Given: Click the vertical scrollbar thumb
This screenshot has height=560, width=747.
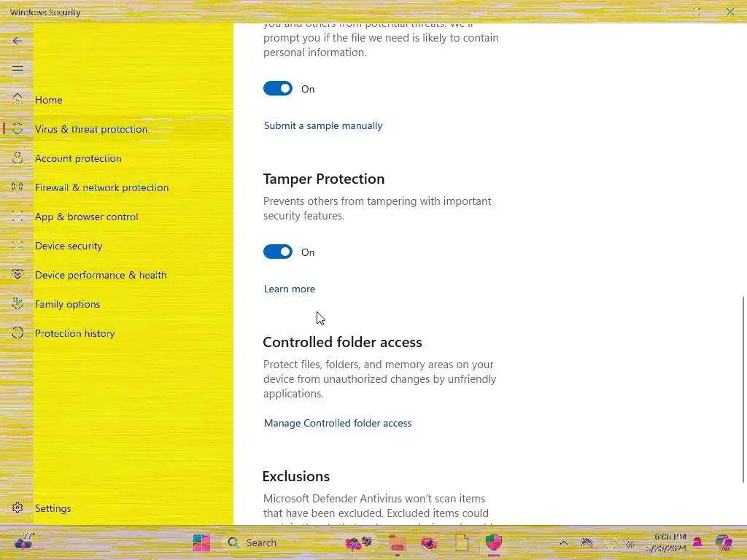Looking at the screenshot, I should (743, 389).
